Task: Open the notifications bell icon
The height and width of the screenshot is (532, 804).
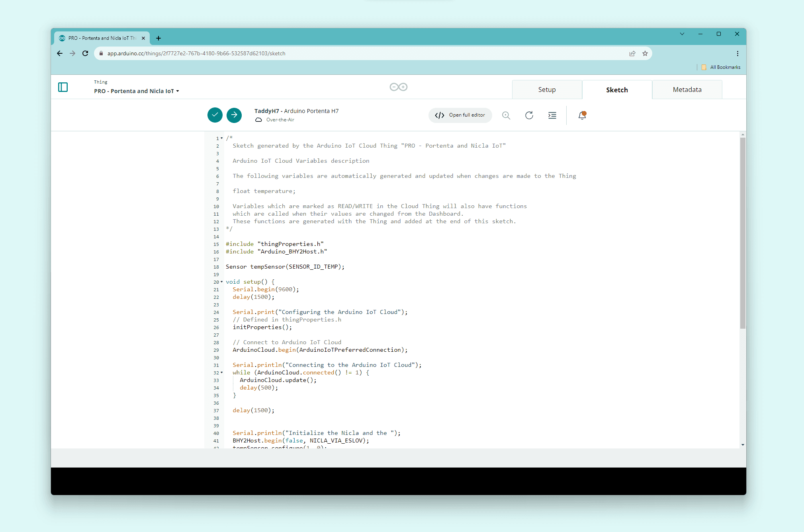Action: 582,115
